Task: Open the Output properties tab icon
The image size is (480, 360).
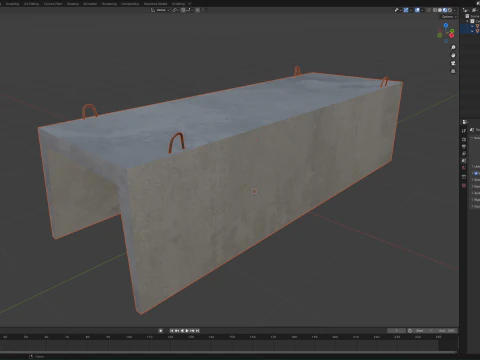Action: tap(464, 146)
